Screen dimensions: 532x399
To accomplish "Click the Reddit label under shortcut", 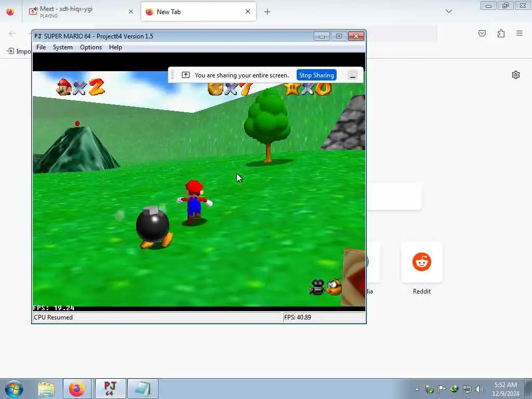I will (421, 291).
